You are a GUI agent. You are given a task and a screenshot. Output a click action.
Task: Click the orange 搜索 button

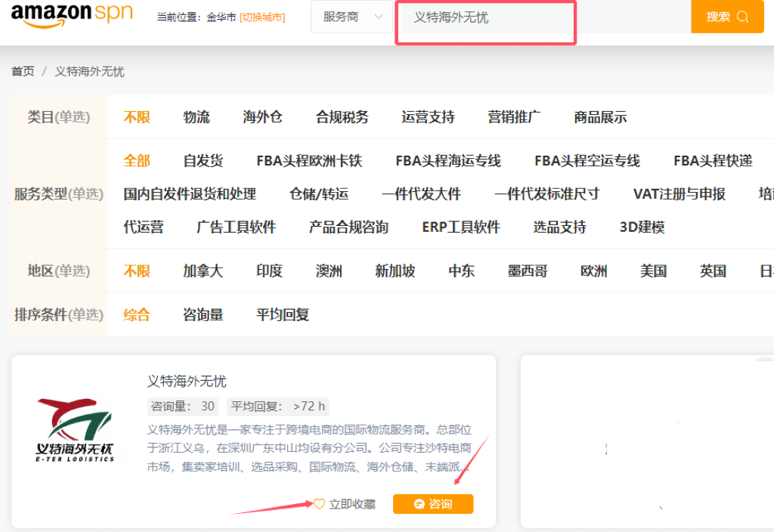pyautogui.click(x=727, y=17)
